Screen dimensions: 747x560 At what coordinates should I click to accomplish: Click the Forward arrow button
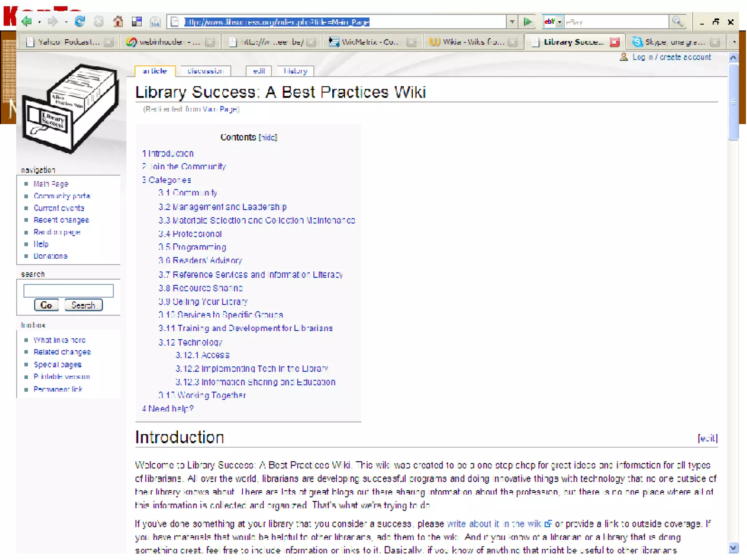pos(53,22)
